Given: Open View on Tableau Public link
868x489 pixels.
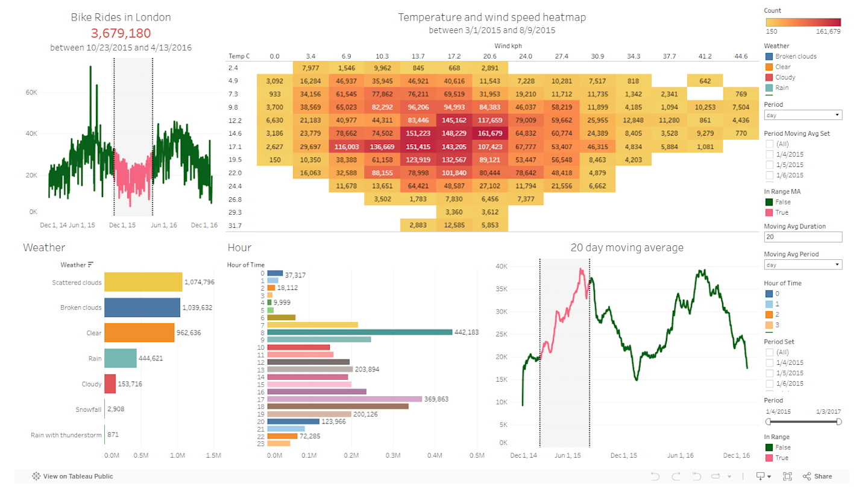Looking at the screenshot, I should 78,476.
